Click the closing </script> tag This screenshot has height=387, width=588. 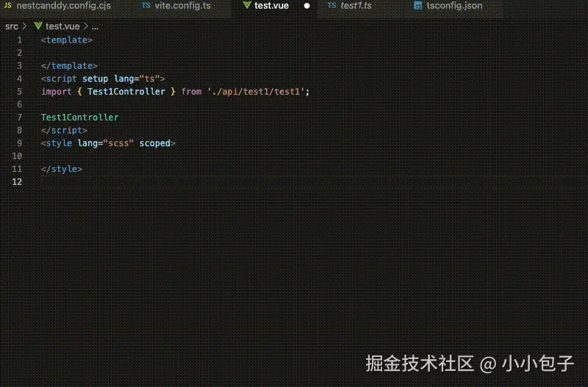point(64,131)
